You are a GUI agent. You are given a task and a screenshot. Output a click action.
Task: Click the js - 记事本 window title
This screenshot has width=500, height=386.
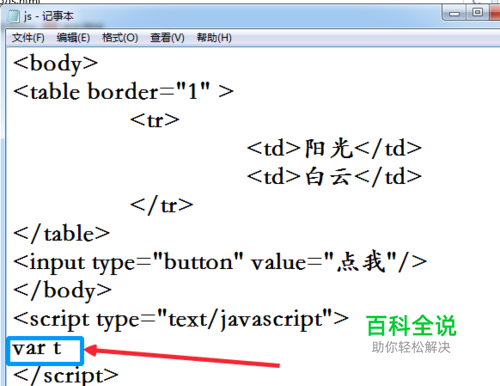tap(49, 16)
